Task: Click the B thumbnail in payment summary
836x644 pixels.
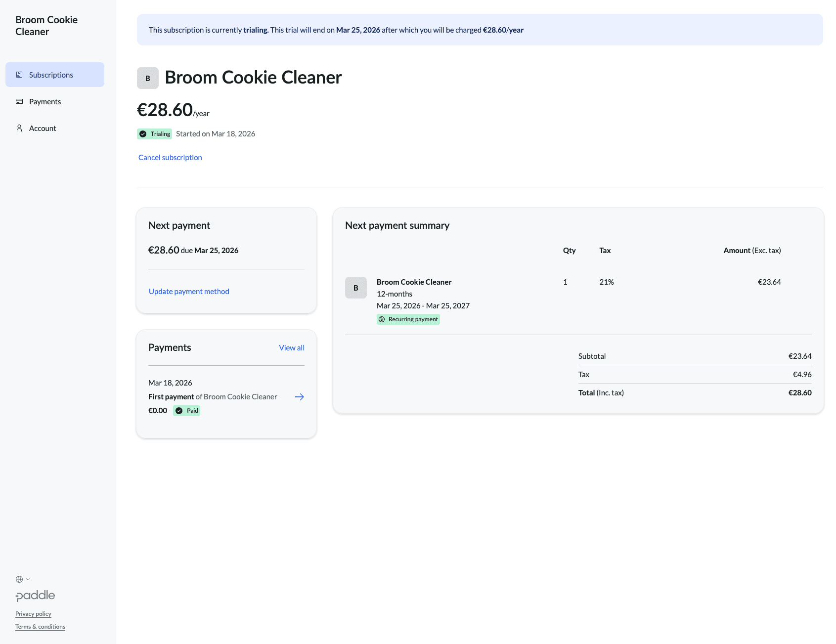Action: pos(355,288)
